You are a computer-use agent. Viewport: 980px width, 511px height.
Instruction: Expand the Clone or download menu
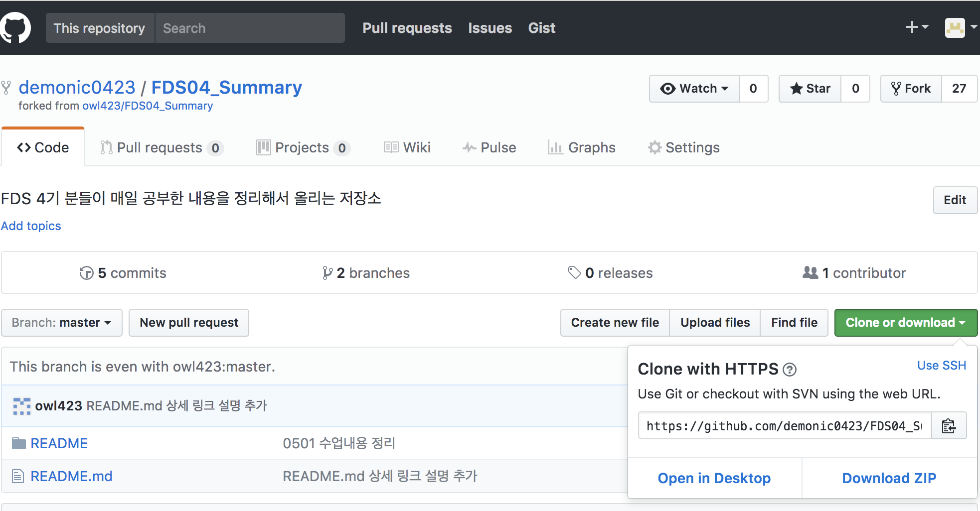[906, 323]
